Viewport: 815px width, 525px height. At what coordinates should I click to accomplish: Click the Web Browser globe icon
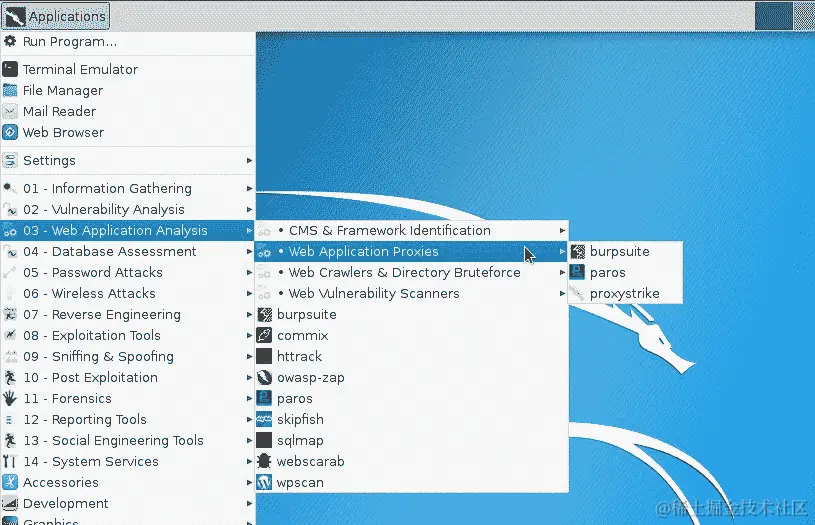[x=10, y=132]
